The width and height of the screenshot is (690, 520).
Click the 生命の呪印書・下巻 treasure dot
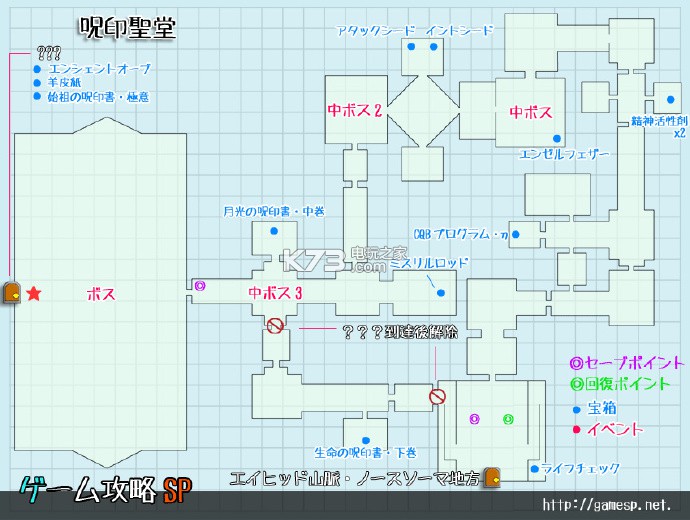click(367, 438)
